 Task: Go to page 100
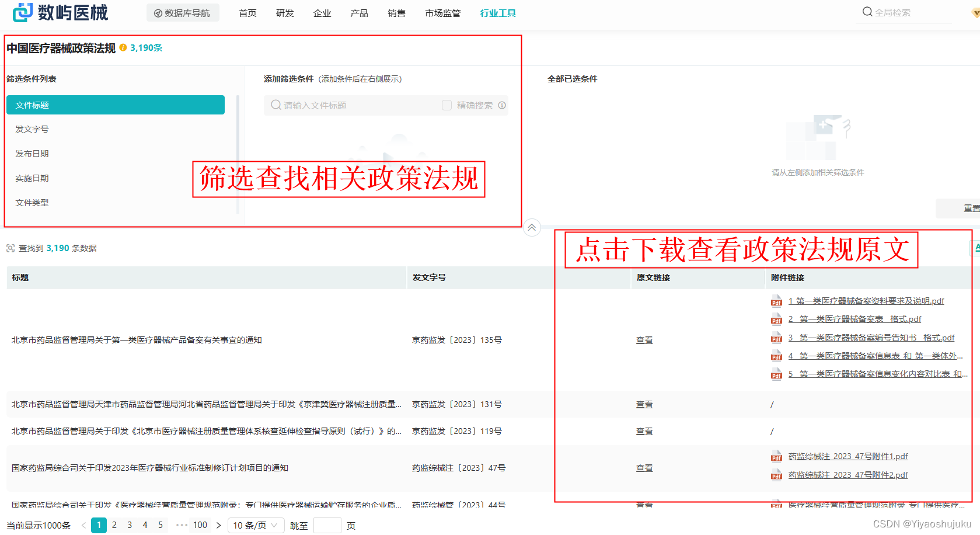coord(200,525)
